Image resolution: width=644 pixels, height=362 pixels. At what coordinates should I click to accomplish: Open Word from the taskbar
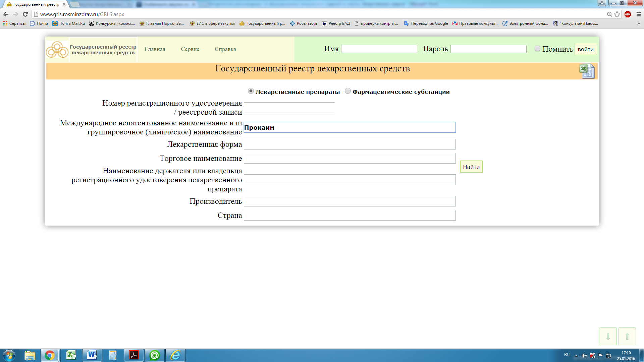pyautogui.click(x=92, y=355)
